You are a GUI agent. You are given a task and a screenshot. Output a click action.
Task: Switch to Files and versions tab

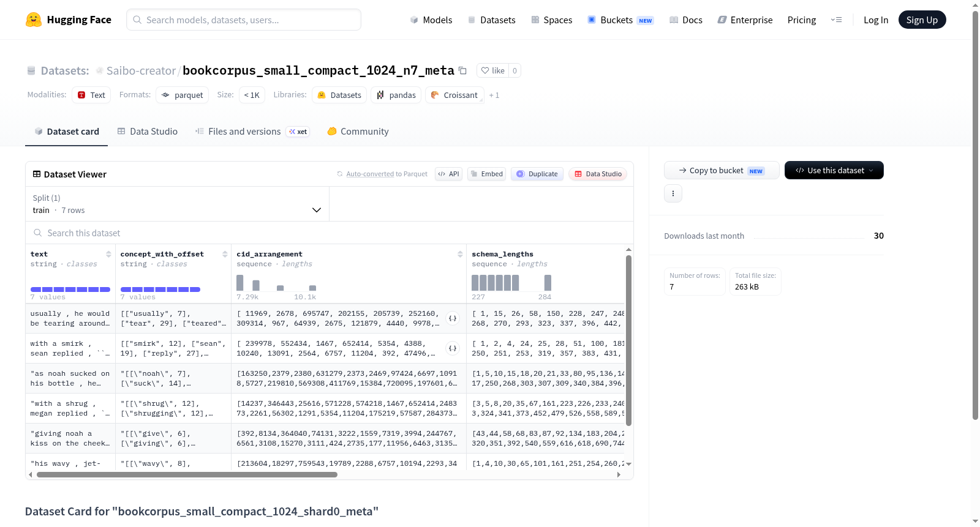[252, 131]
